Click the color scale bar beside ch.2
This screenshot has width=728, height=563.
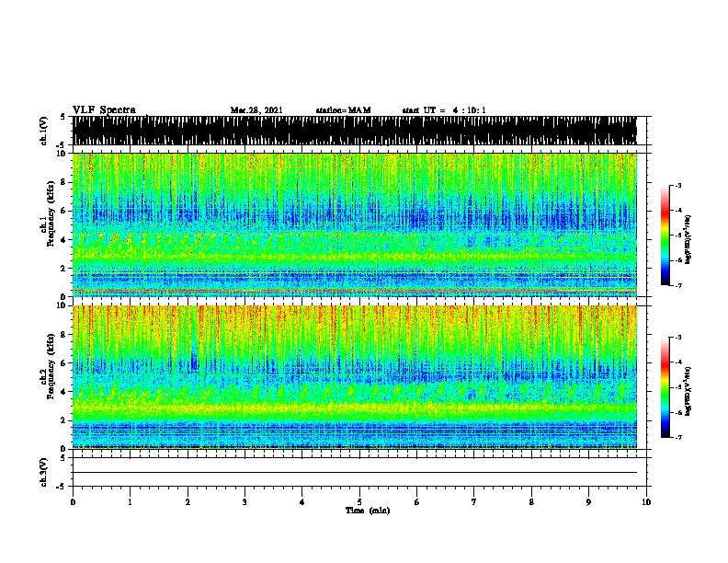click(x=665, y=387)
